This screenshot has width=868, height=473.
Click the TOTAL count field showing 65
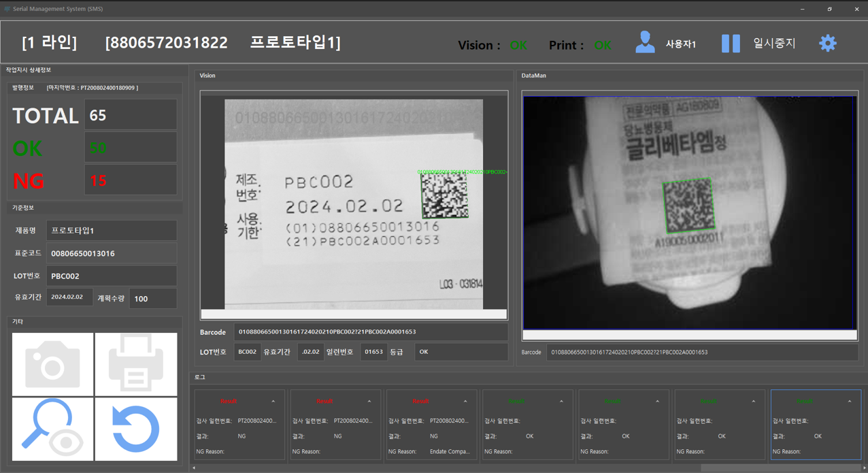[x=131, y=114]
